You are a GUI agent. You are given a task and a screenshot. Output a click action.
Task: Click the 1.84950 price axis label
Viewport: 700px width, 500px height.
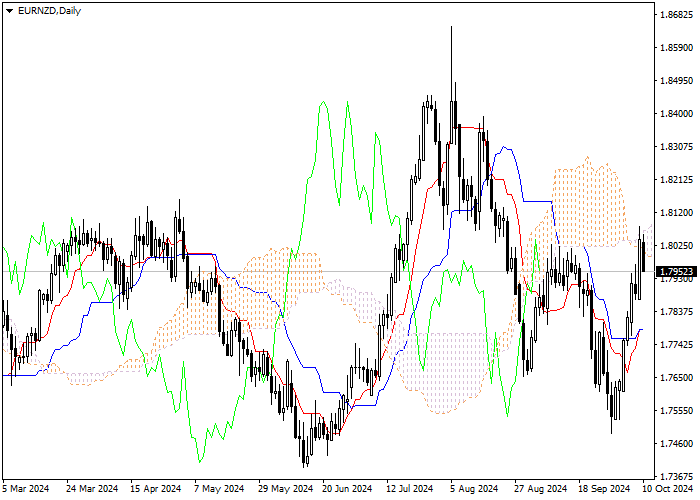(676, 80)
